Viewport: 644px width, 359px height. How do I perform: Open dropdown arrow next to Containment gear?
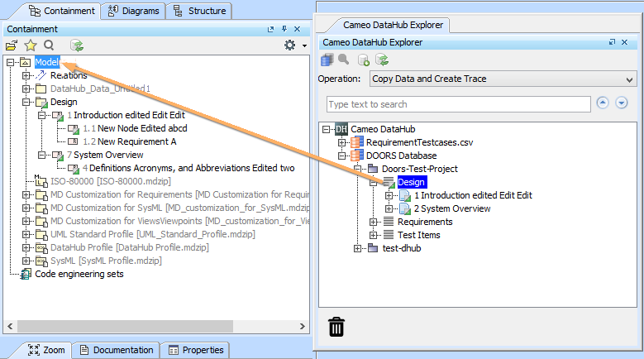pyautogui.click(x=304, y=45)
